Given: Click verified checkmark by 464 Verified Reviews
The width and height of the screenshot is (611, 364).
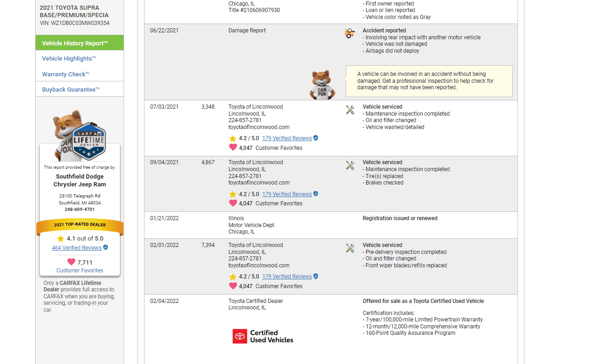Looking at the screenshot, I should pos(106,247).
